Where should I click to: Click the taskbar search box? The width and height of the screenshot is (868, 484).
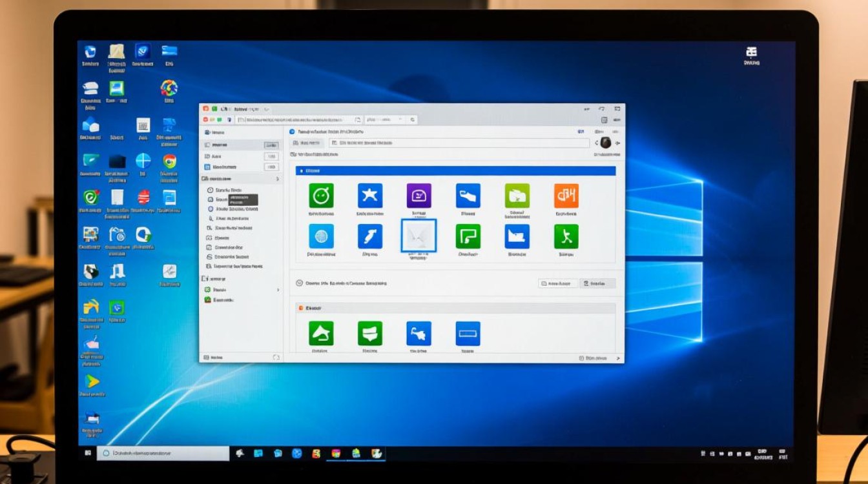163,453
